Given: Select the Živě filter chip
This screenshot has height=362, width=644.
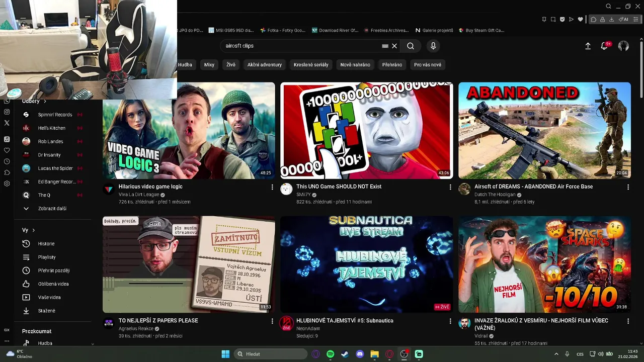Looking at the screenshot, I should (231, 64).
